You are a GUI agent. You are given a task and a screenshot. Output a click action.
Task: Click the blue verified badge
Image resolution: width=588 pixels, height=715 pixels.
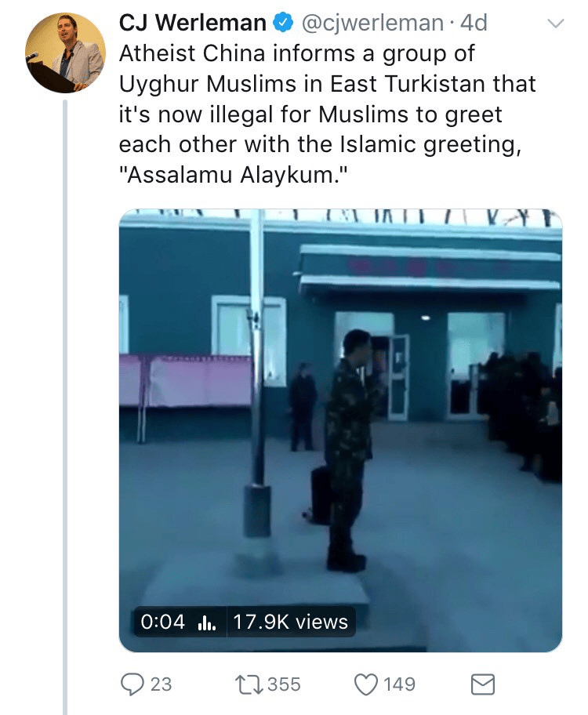pos(283,23)
